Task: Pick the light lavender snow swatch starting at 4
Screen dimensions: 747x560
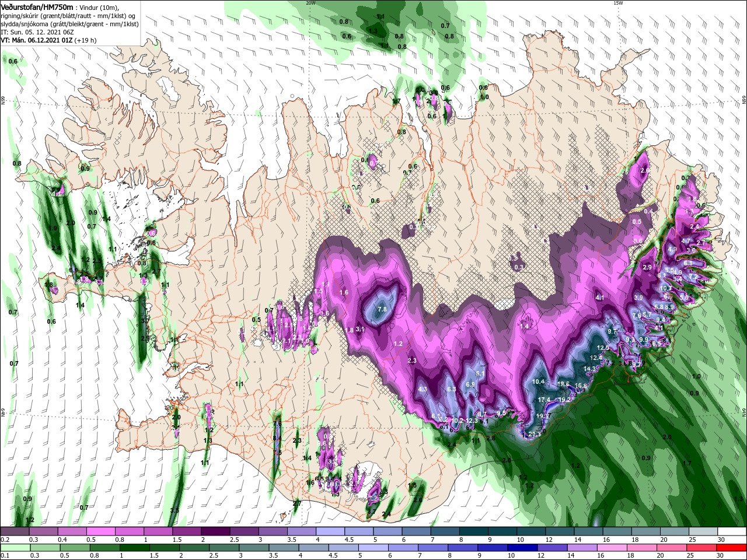Action: coord(329,531)
